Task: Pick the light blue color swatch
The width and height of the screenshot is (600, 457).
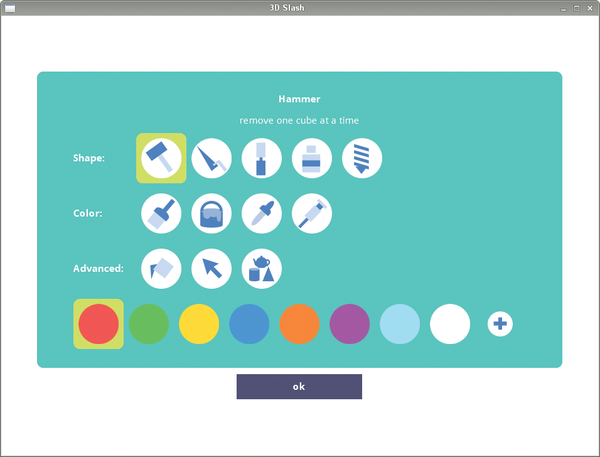Action: click(399, 324)
